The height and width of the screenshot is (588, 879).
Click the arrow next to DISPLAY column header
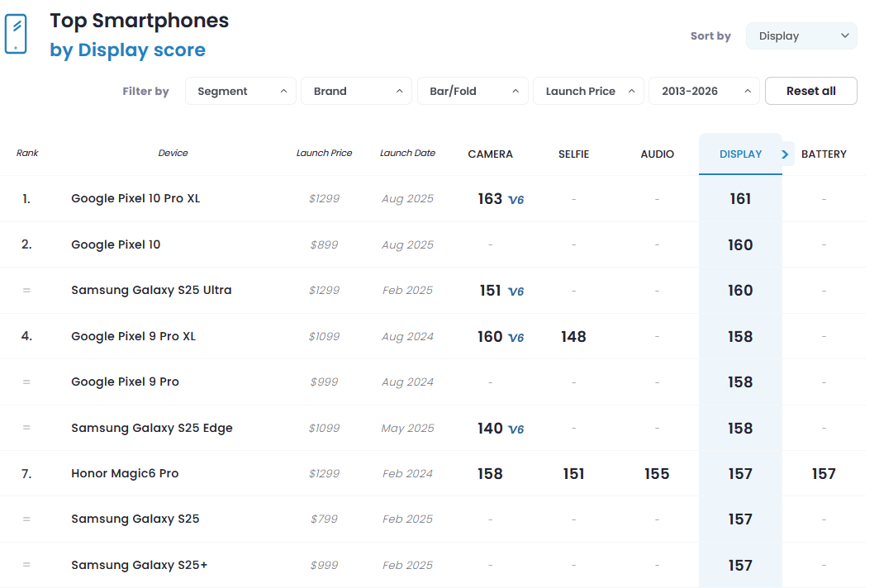pyautogui.click(x=785, y=154)
